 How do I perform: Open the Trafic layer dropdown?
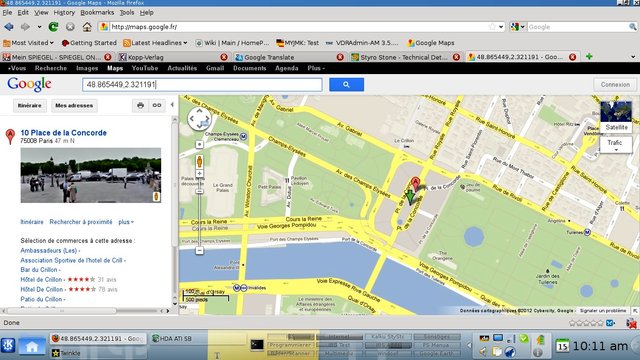[616, 144]
